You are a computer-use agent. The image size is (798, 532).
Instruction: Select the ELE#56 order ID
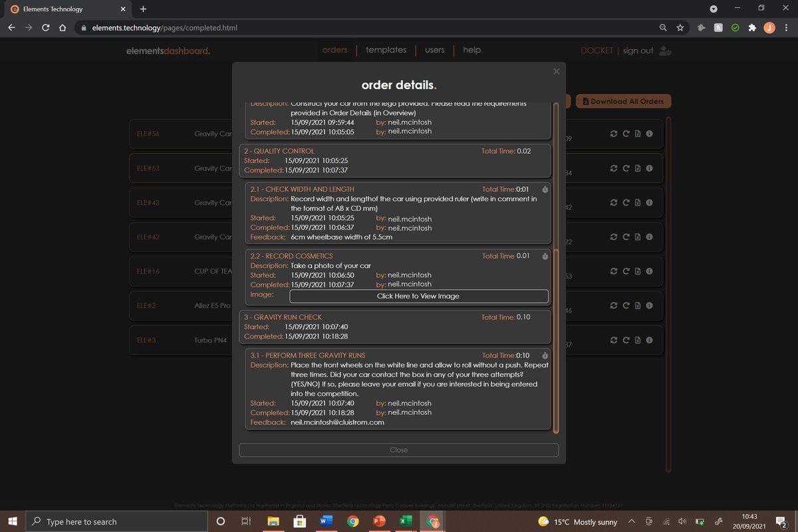[148, 134]
